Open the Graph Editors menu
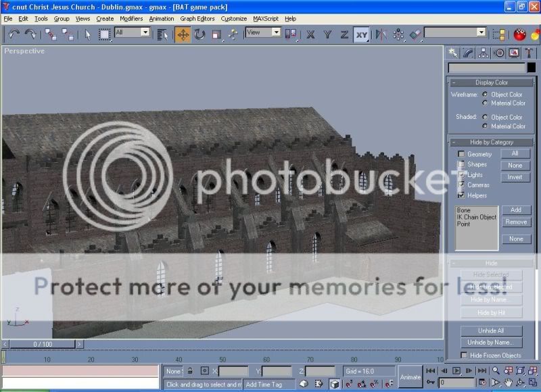This screenshot has height=392, width=541. pos(197,19)
